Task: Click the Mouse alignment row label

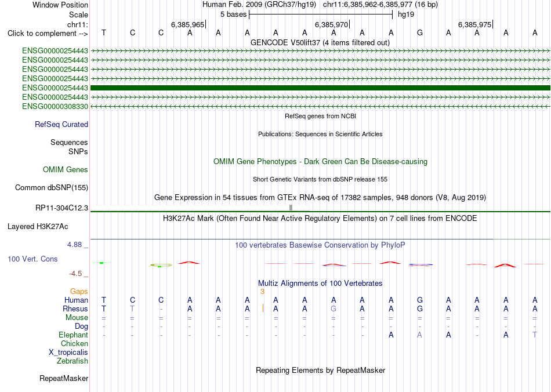Action: pos(77,318)
